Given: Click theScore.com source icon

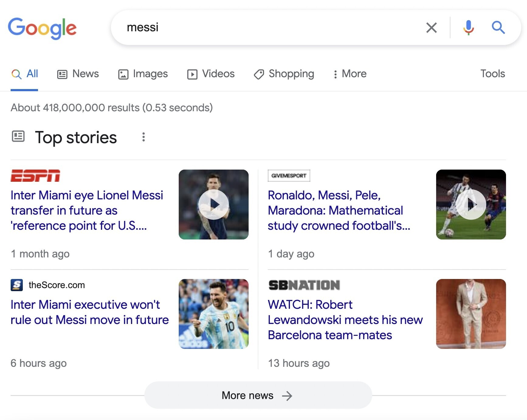Looking at the screenshot, I should (17, 285).
